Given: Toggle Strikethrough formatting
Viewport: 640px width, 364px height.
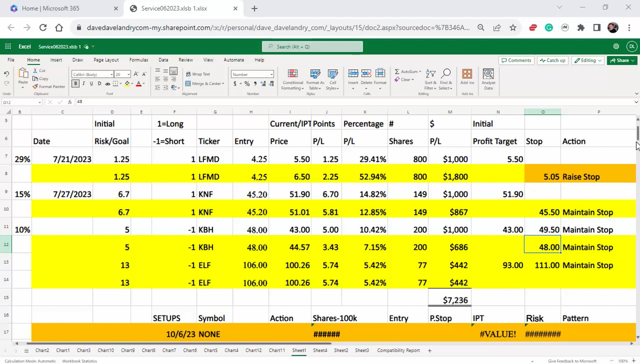Looking at the screenshot, I should point(107,84).
